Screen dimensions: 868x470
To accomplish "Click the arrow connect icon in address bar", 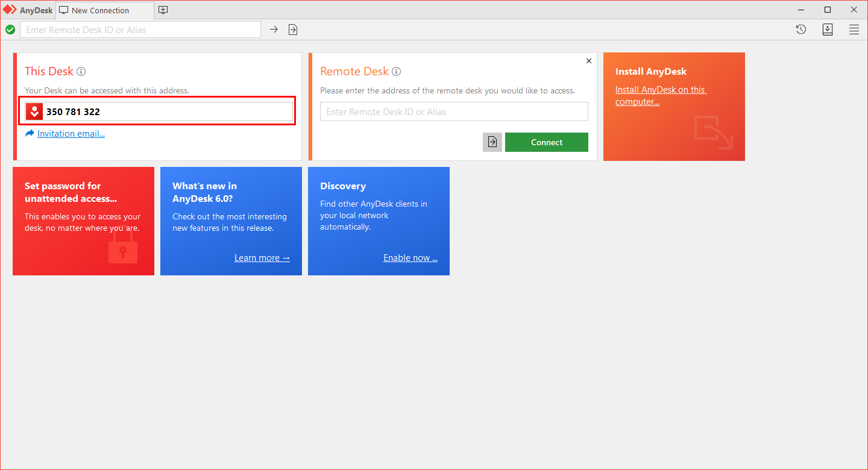I will tap(274, 30).
